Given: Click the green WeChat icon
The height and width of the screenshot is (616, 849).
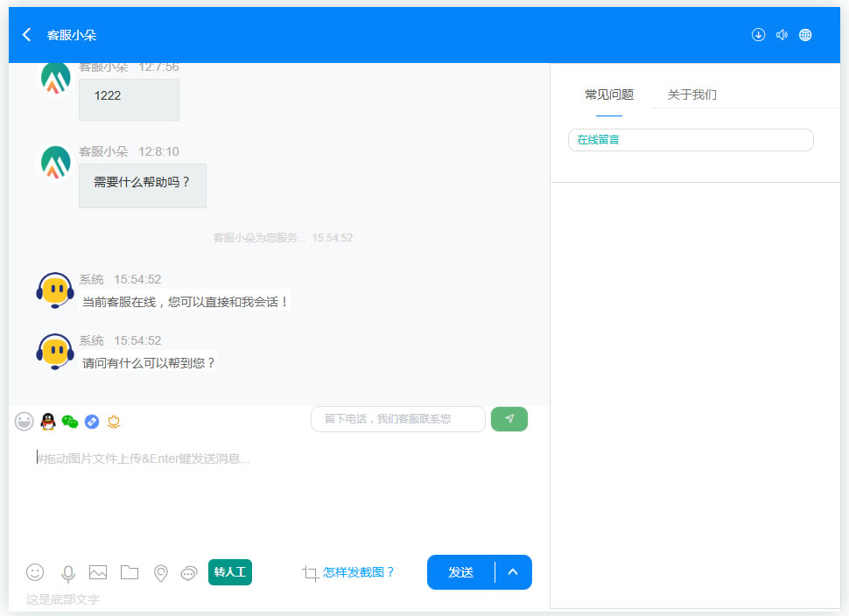Looking at the screenshot, I should (x=70, y=422).
